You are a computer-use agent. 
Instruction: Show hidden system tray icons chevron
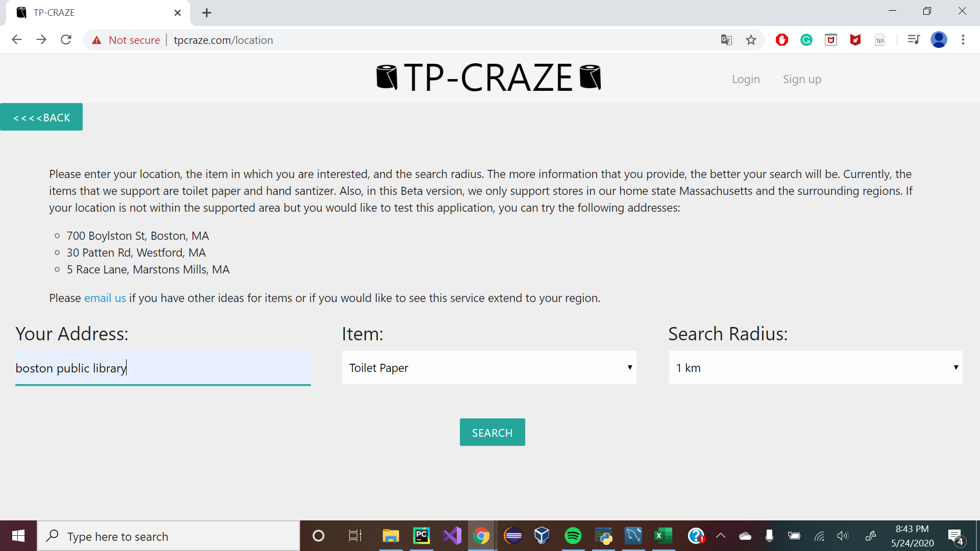pyautogui.click(x=721, y=536)
